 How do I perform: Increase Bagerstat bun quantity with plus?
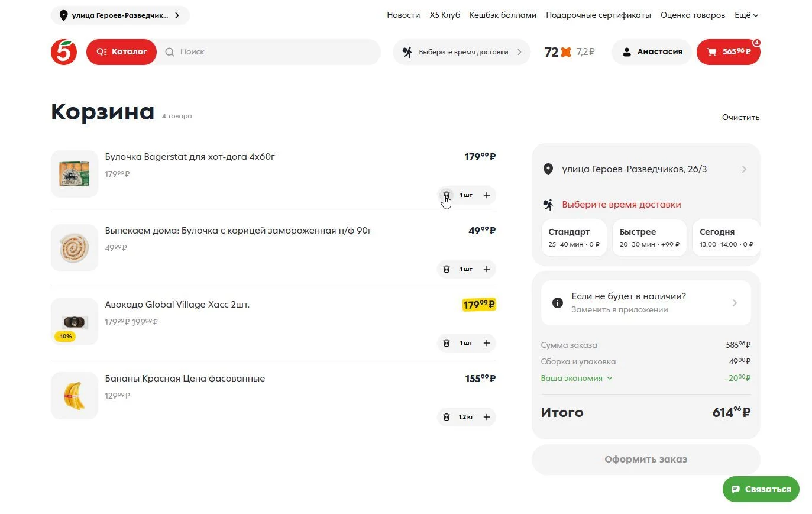(487, 195)
